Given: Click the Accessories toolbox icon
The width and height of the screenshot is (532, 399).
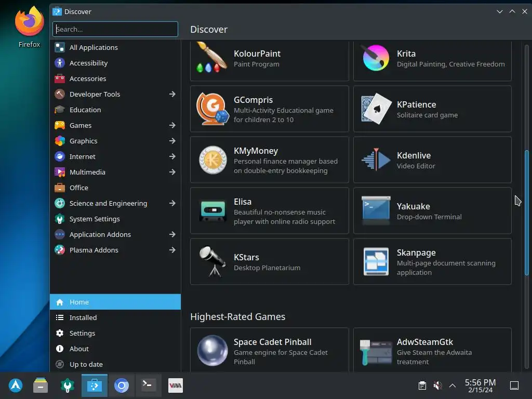Looking at the screenshot, I should click(60, 78).
